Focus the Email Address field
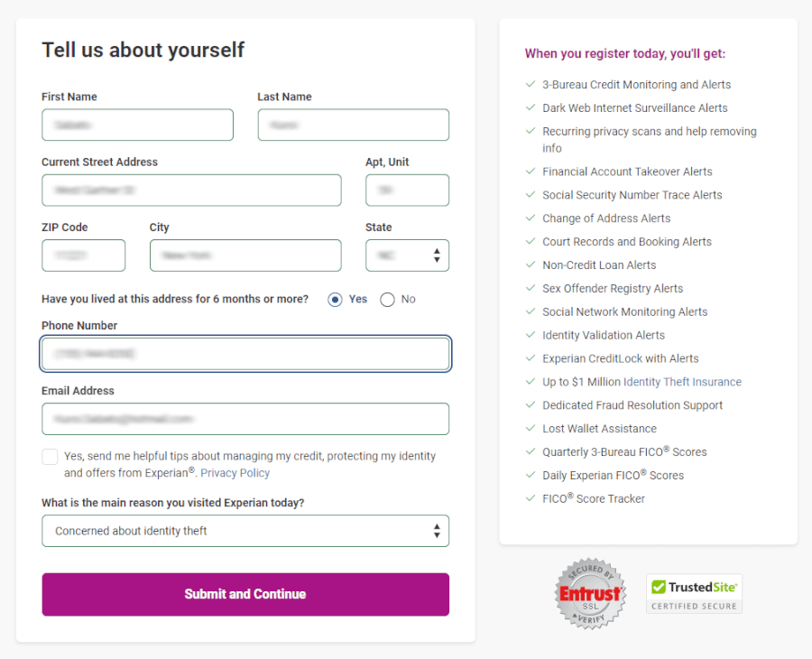This screenshot has width=812, height=659. pyautogui.click(x=245, y=419)
